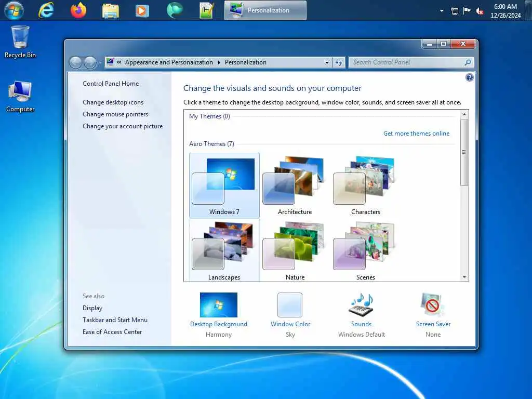Viewport: 532px width, 399px height.
Task: Open Desktop Background settings icon
Action: pos(219,304)
